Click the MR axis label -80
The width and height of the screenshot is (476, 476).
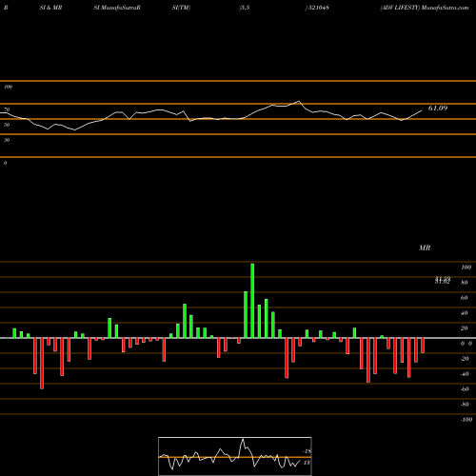465,405
